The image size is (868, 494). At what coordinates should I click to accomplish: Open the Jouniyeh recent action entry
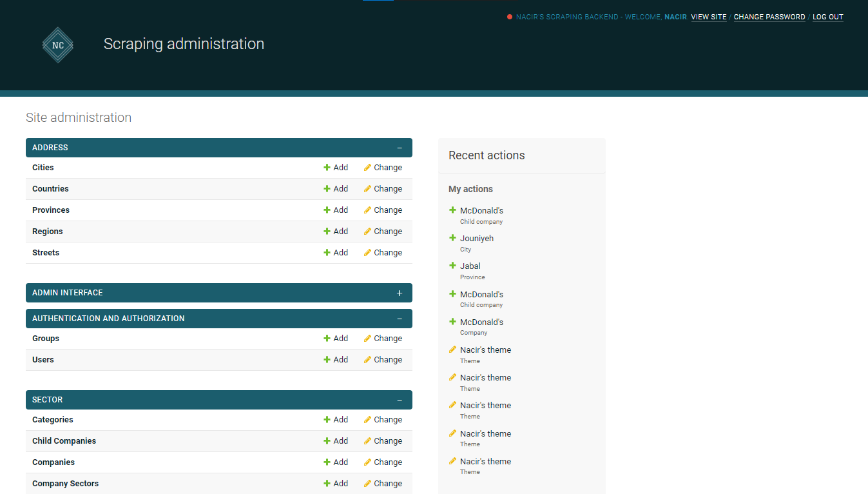point(477,238)
